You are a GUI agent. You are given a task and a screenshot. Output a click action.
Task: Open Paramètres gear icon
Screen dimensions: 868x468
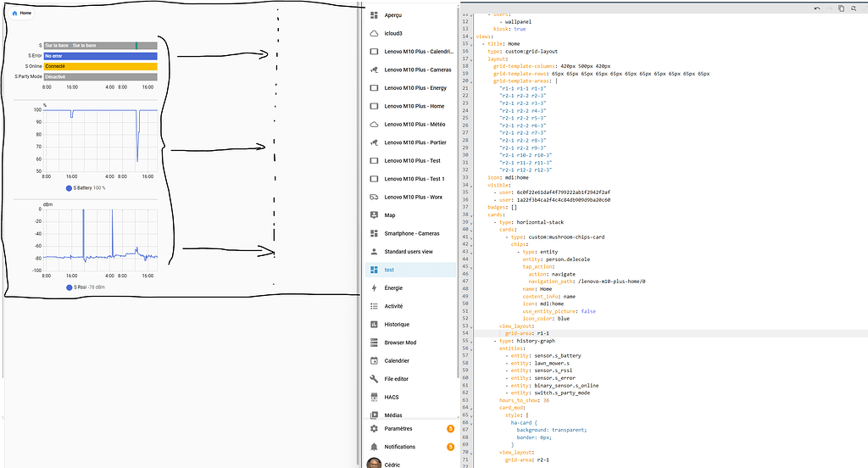coord(374,429)
